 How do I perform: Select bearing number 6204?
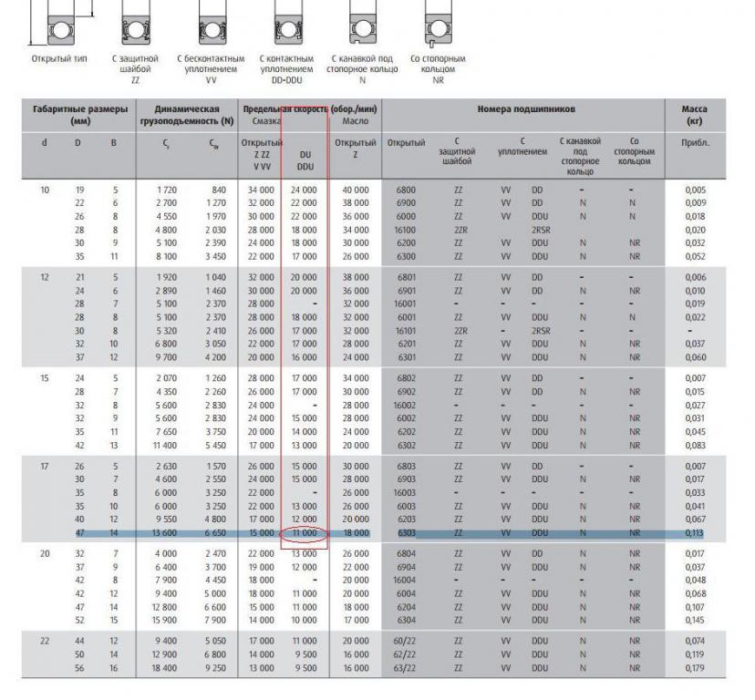tap(406, 608)
